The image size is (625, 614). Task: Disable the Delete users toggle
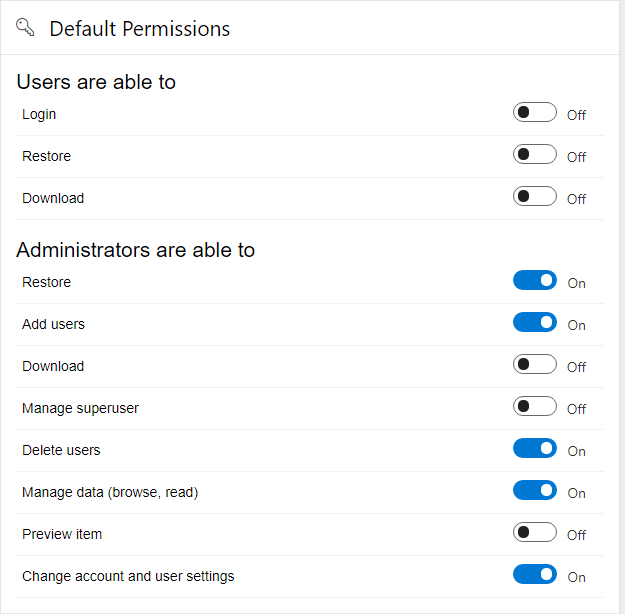[535, 449]
